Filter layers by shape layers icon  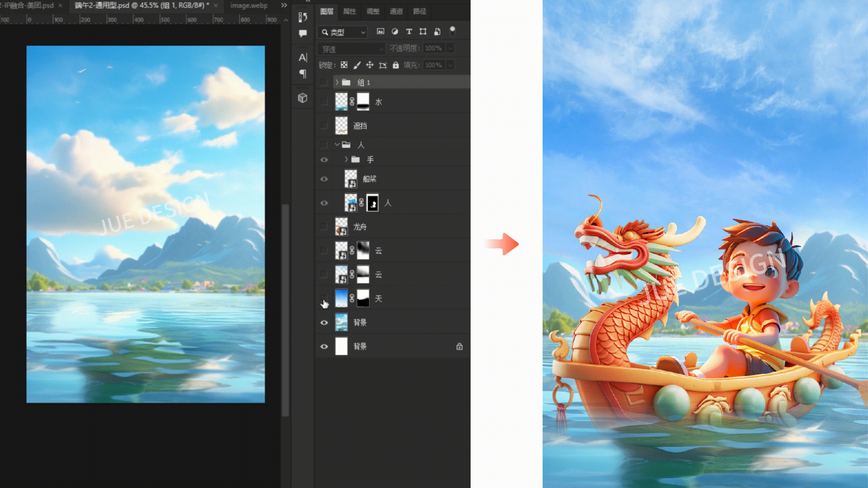(423, 32)
